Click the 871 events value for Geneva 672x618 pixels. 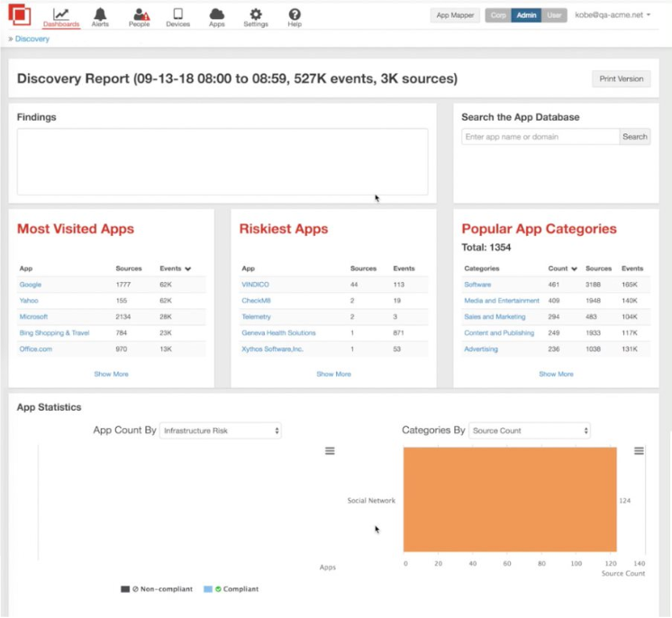pos(398,333)
